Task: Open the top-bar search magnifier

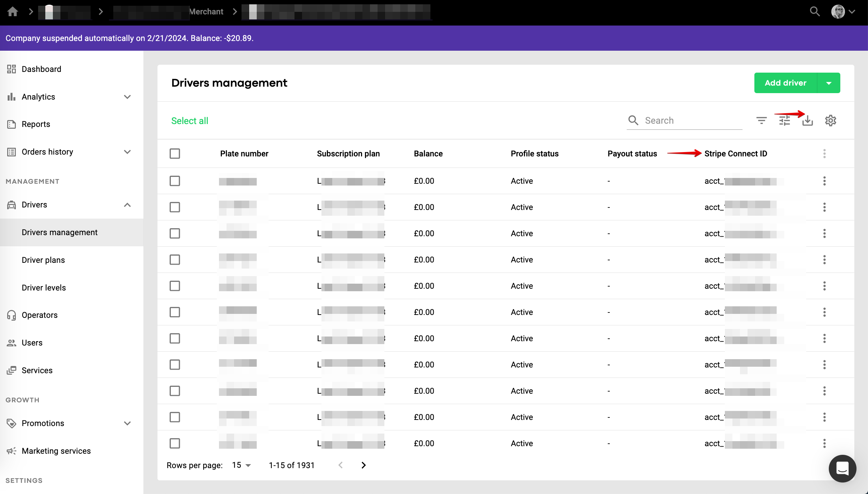Action: (814, 12)
